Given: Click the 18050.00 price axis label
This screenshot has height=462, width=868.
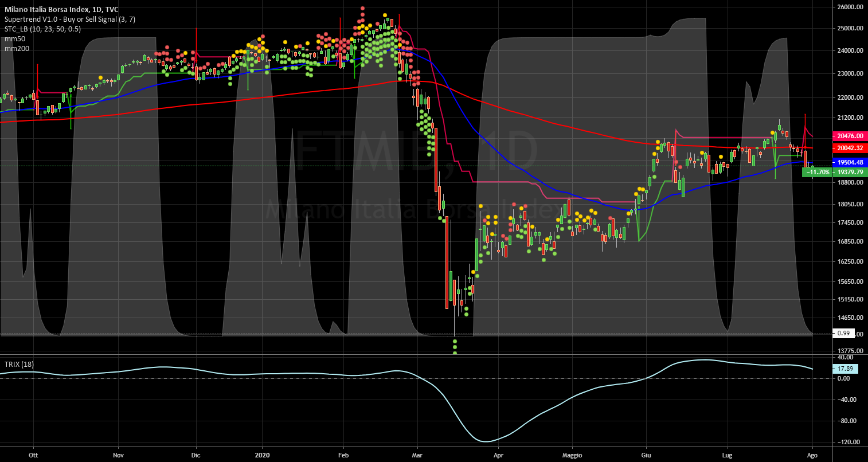Looking at the screenshot, I should (x=850, y=204).
